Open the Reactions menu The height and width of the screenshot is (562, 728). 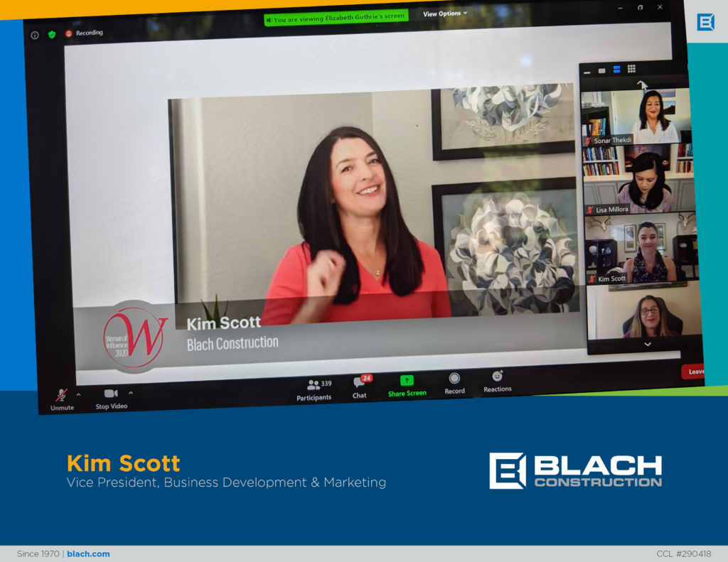pos(497,382)
